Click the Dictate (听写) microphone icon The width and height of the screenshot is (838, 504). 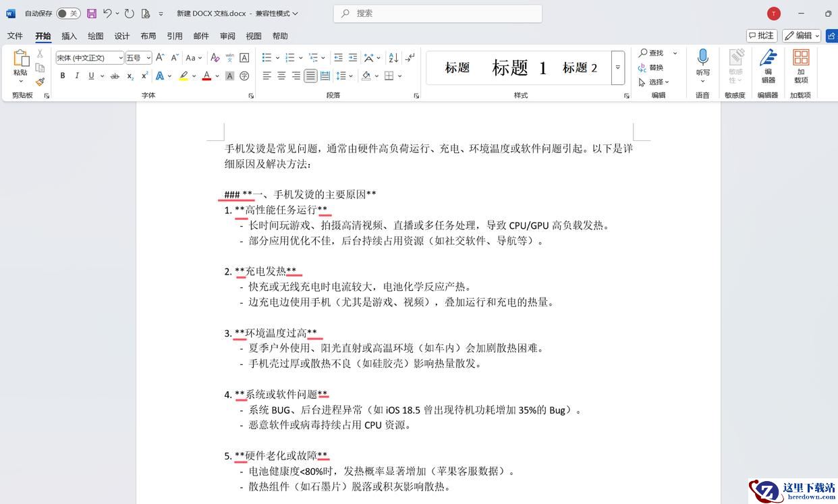coord(703,57)
